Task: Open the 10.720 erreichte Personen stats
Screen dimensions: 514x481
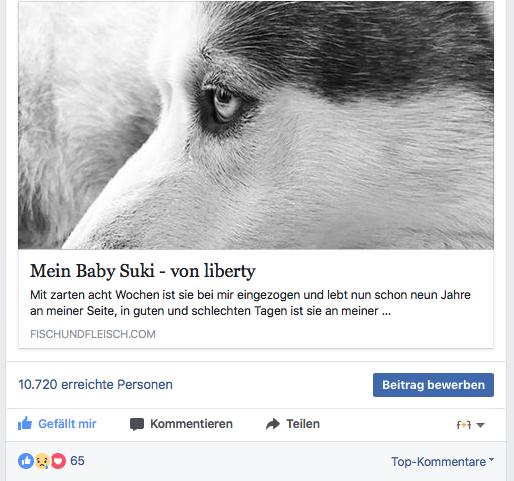Action: tap(95, 385)
